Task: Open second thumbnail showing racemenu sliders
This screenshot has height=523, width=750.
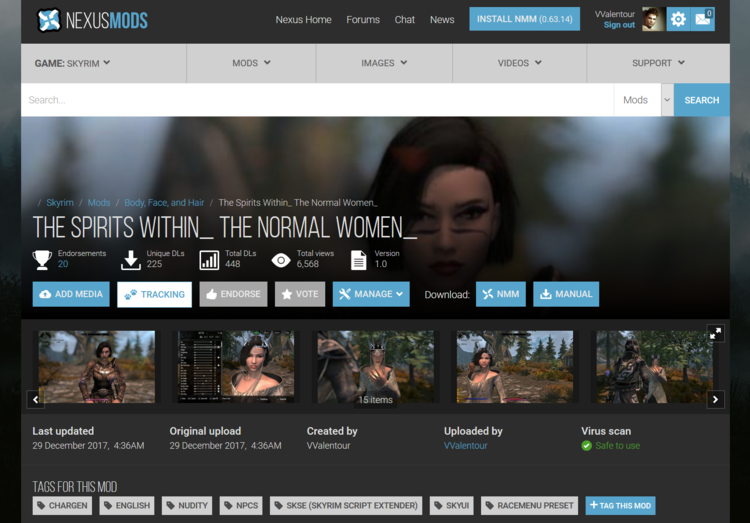Action: pyautogui.click(x=236, y=367)
